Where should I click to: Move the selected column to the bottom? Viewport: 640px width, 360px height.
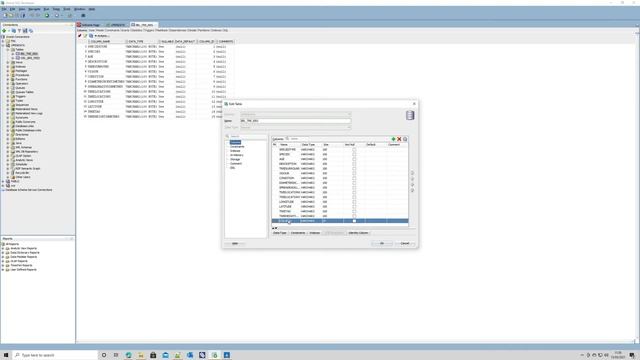[412, 190]
